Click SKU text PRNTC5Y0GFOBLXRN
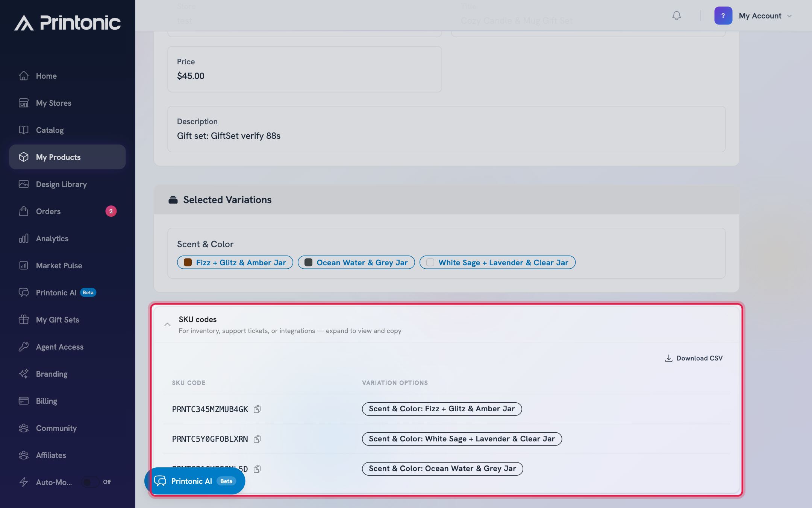812x508 pixels. [210, 439]
